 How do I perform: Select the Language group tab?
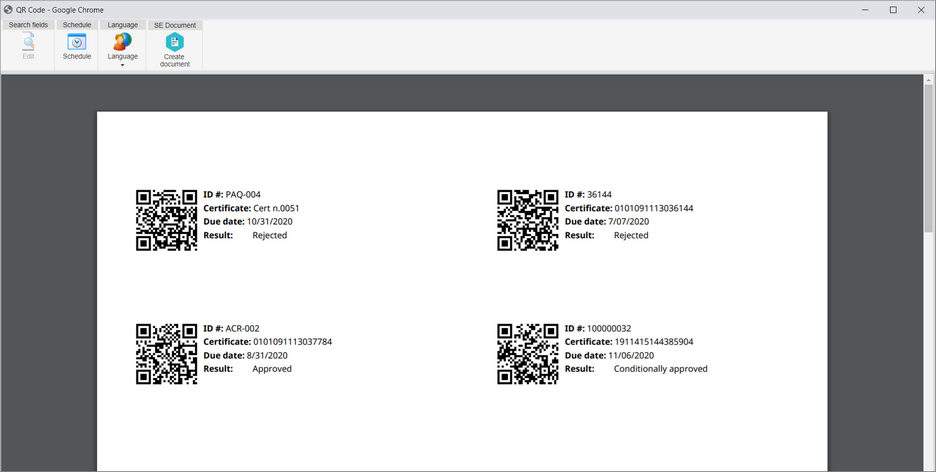[x=122, y=25]
